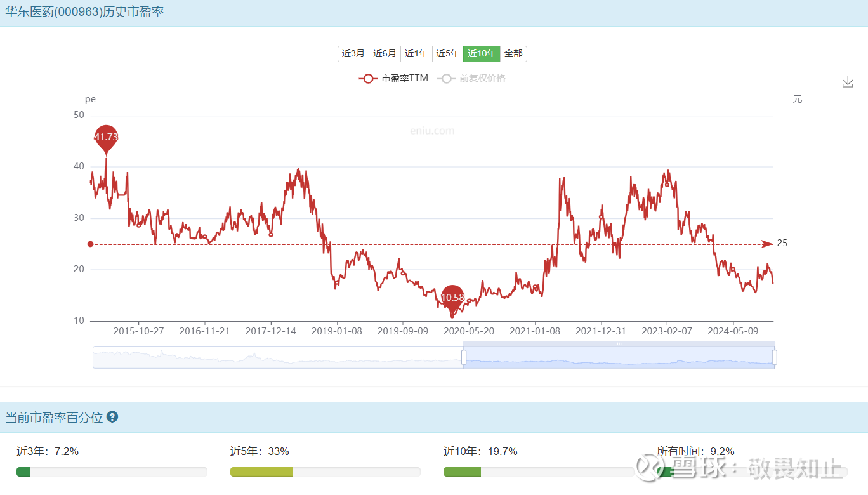The image size is (868, 495).
Task: Switch to the 近5年 range
Action: pyautogui.click(x=448, y=54)
